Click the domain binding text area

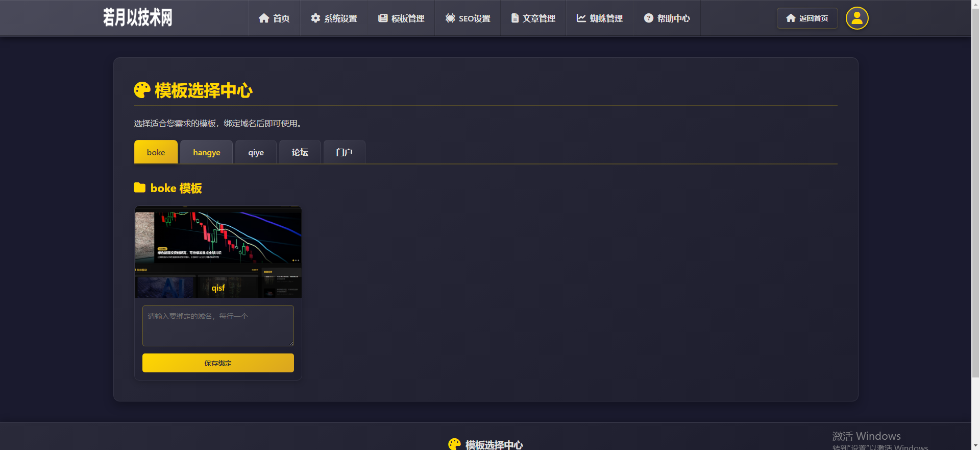(218, 325)
